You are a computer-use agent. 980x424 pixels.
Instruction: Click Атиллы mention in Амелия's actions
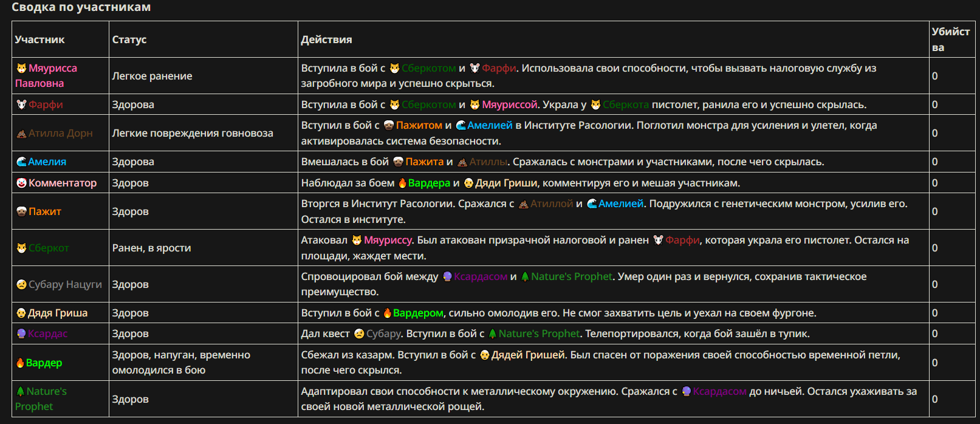[488, 162]
